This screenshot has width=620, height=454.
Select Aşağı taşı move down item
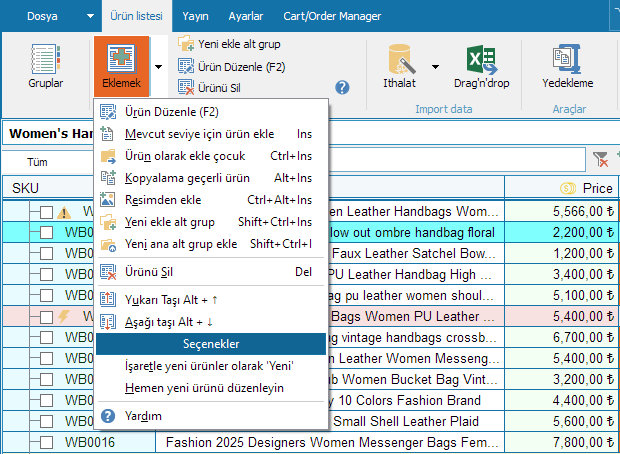coord(210,322)
